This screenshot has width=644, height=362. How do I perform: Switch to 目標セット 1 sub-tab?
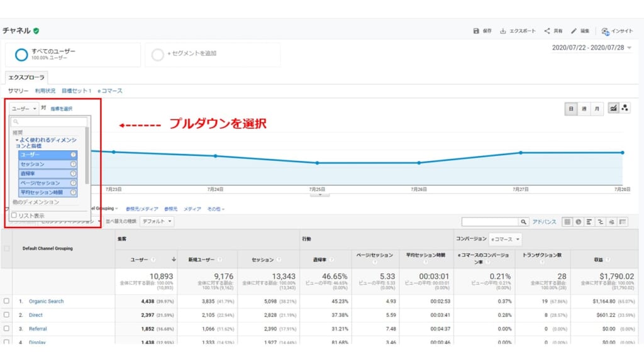(x=76, y=90)
